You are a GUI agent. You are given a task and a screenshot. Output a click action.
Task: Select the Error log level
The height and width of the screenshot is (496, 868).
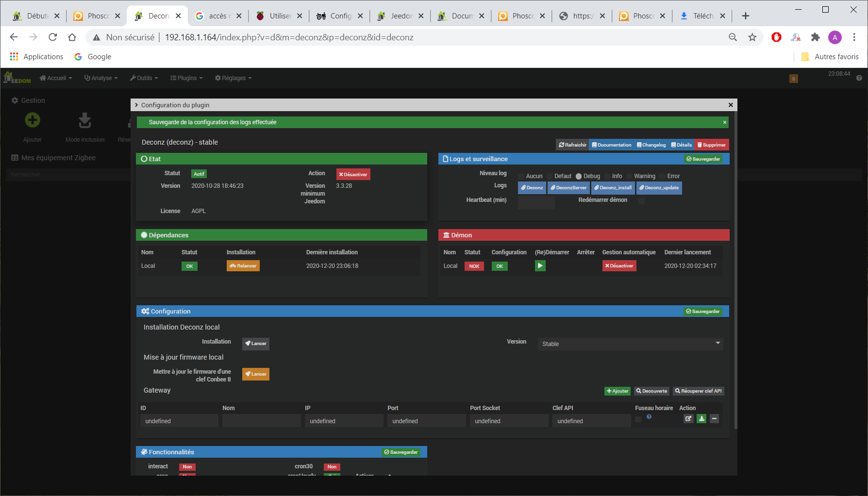tap(662, 176)
